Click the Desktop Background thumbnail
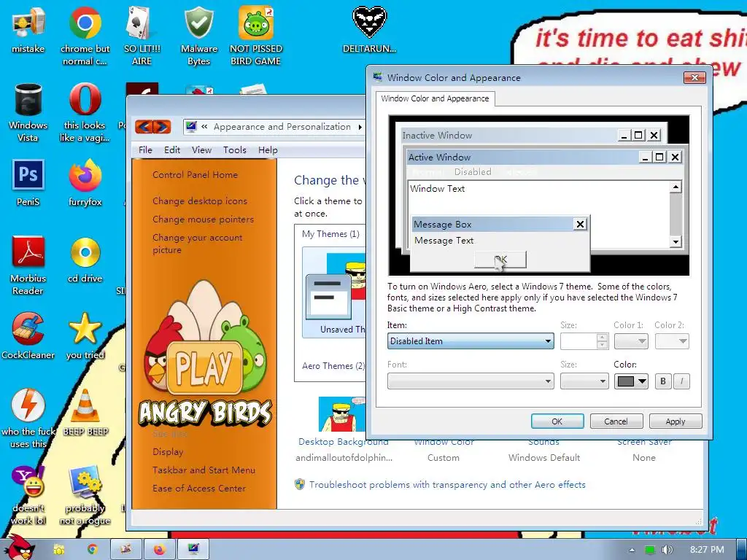747x560 pixels. click(343, 414)
